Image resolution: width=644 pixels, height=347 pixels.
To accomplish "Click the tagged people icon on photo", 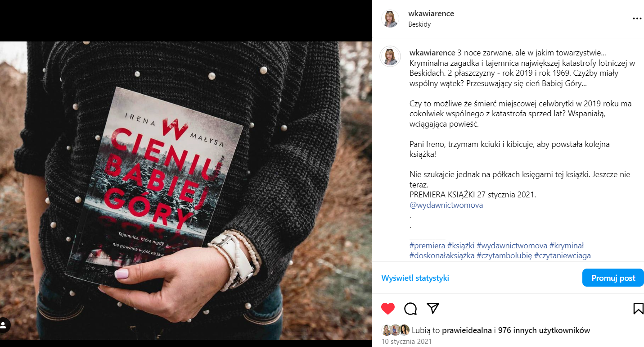I will pyautogui.click(x=4, y=325).
